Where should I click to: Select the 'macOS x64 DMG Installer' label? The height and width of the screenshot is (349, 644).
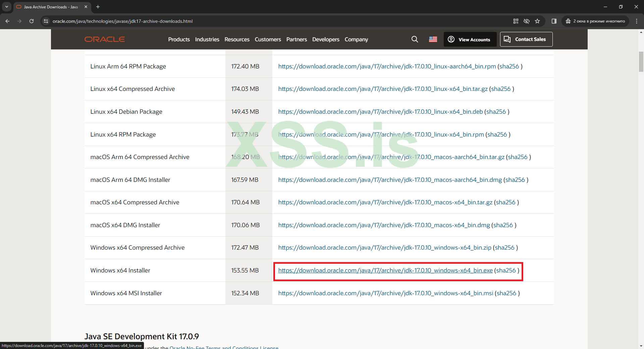tap(125, 225)
